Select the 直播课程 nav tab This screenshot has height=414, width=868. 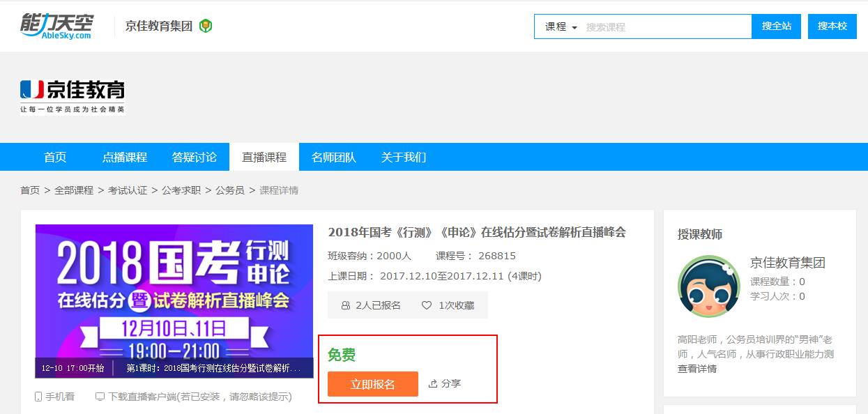click(264, 157)
